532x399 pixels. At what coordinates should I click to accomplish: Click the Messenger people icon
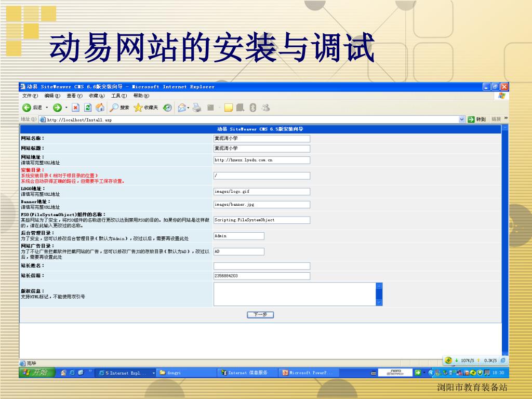pos(265,108)
